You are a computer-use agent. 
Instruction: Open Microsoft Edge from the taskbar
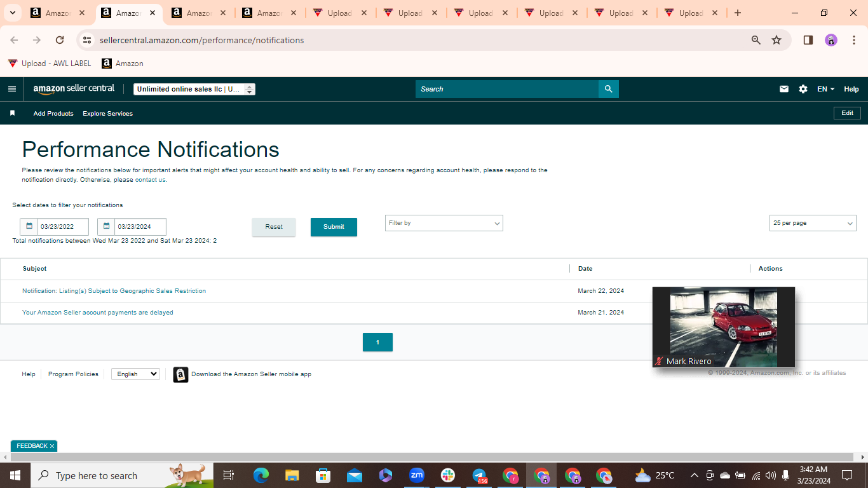261,475
